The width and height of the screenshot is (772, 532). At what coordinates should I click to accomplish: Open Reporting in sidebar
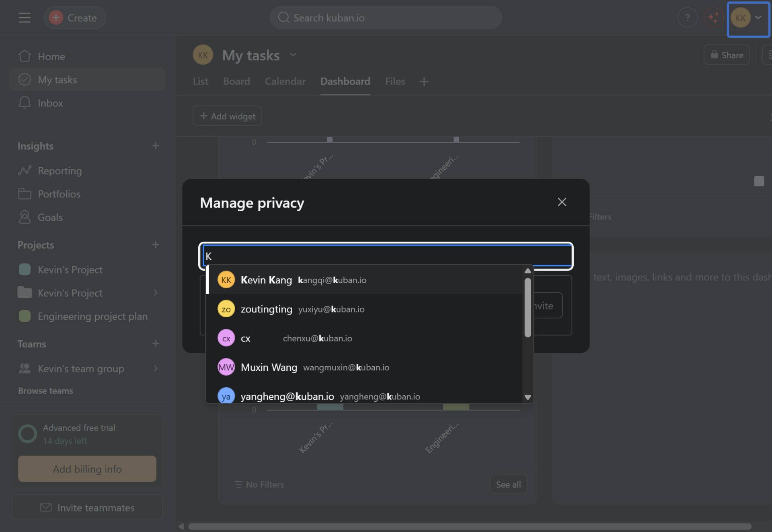point(87,170)
